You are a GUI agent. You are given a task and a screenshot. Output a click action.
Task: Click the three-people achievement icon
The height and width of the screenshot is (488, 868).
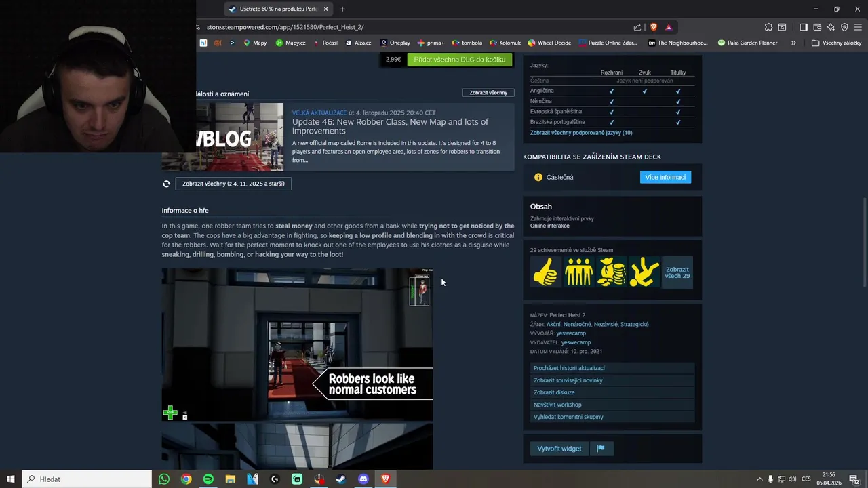[x=578, y=272]
